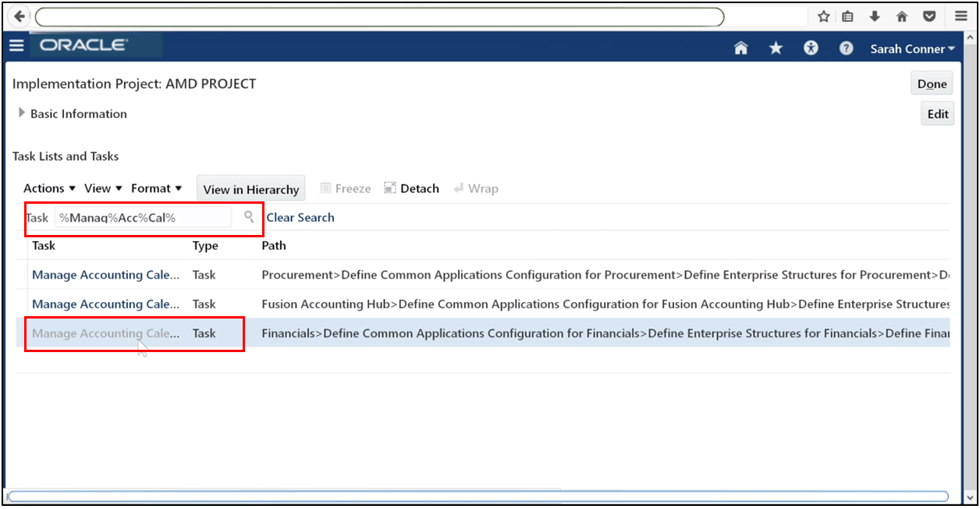The height and width of the screenshot is (509, 980).
Task: Open the navigation hamburger icon
Action: coord(16,45)
